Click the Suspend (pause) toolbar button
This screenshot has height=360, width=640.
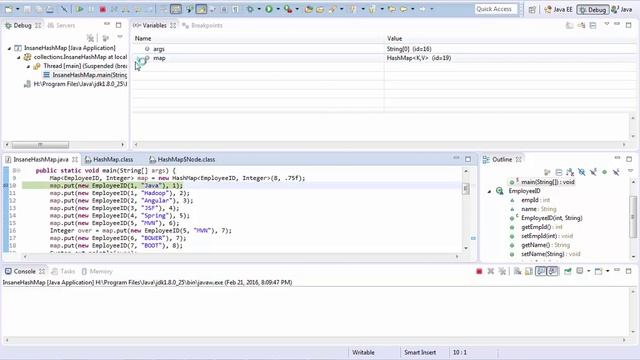[91, 9]
